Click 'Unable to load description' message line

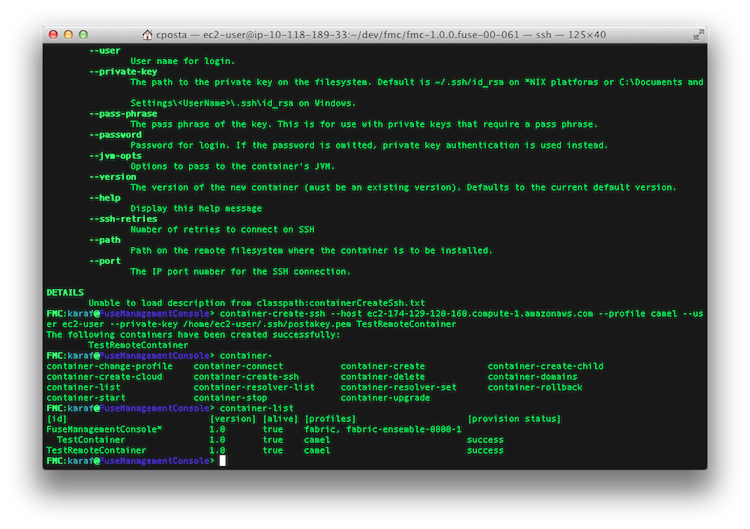257,303
